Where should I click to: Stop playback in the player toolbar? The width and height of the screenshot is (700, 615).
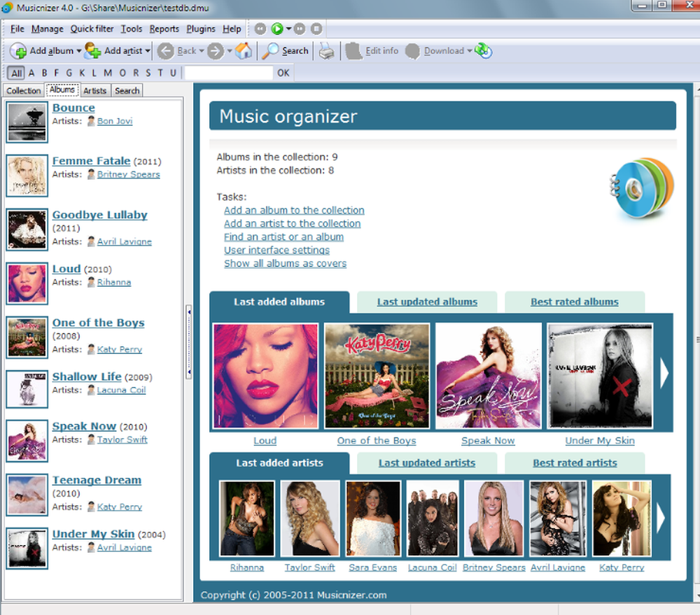click(316, 29)
